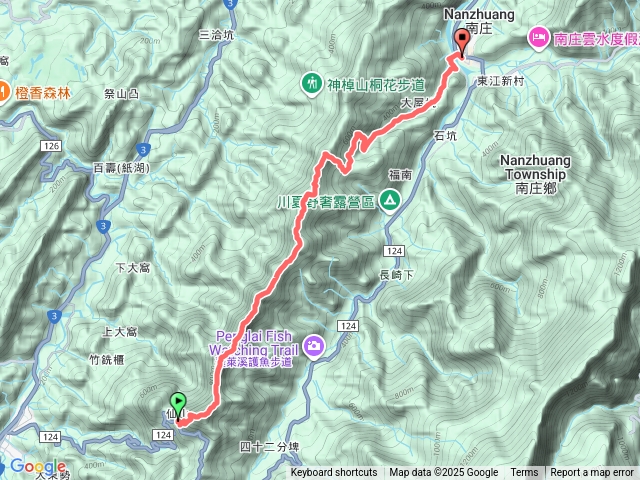Click the Google logo

pos(38,466)
